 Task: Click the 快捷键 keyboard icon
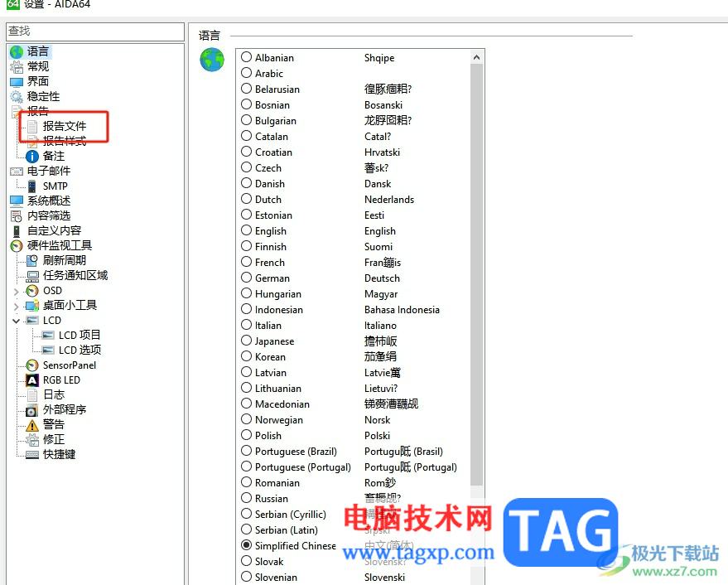coord(32,455)
